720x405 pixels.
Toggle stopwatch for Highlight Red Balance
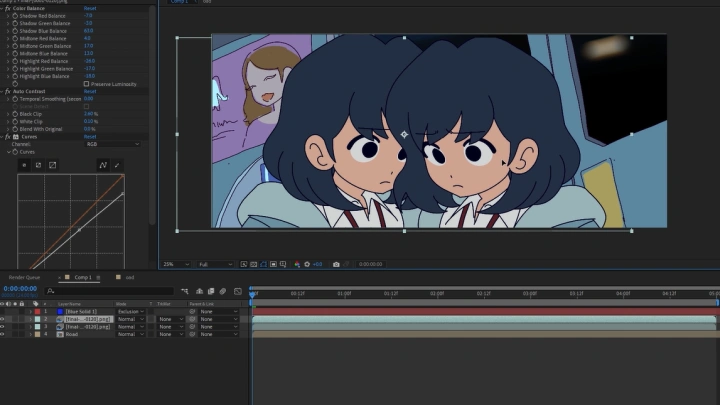tap(15, 61)
